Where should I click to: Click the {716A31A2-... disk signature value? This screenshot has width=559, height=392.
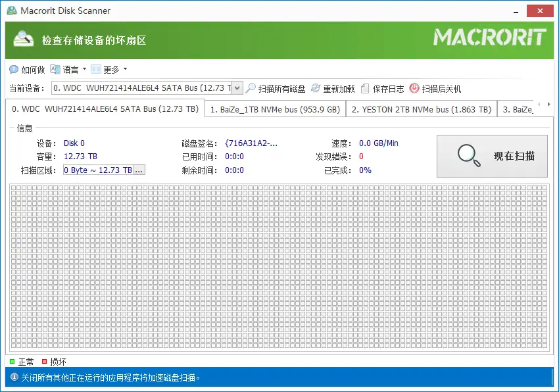pyautogui.click(x=251, y=143)
